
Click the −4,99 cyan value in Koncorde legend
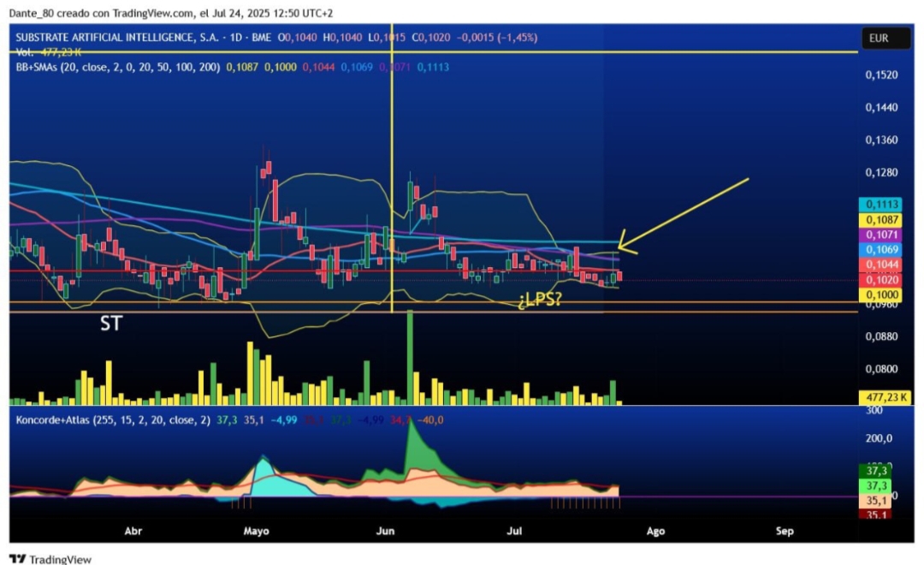pyautogui.click(x=284, y=420)
